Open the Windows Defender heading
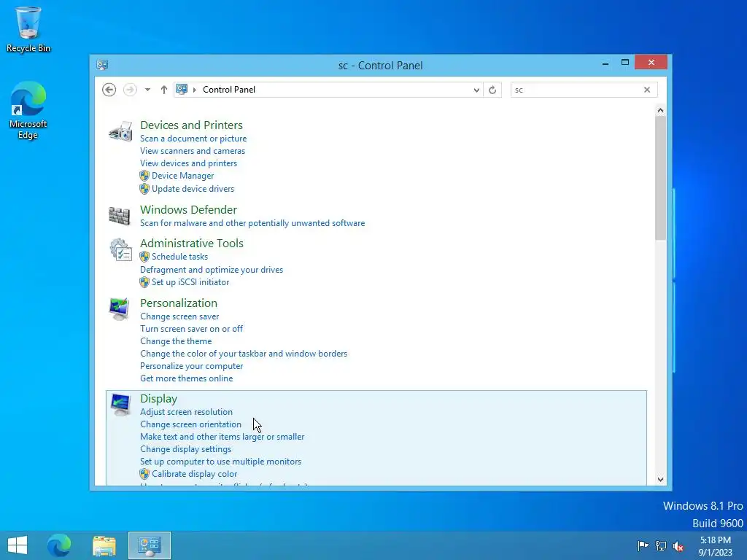Viewport: 747px width, 560px height. tap(189, 209)
